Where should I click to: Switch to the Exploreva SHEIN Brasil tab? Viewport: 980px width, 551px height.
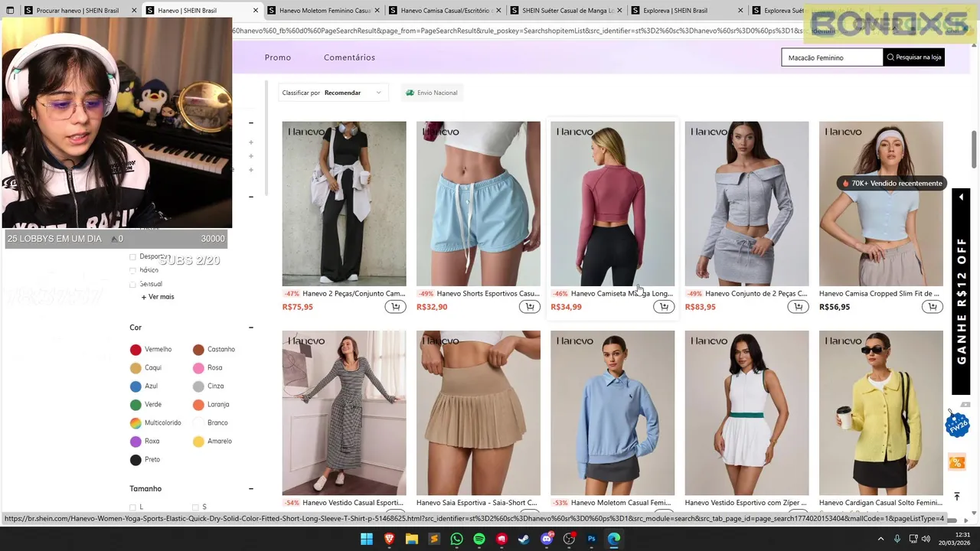pos(688,11)
